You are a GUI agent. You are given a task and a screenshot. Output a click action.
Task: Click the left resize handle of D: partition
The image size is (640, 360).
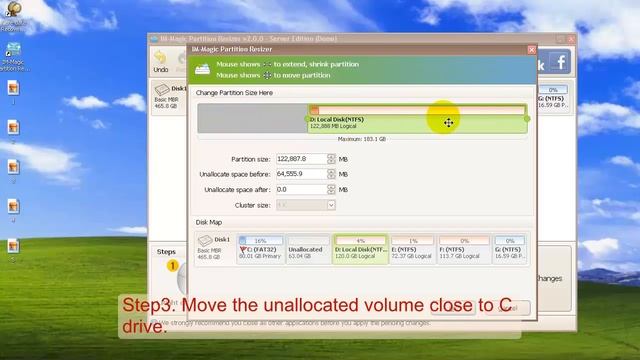pyautogui.click(x=307, y=119)
